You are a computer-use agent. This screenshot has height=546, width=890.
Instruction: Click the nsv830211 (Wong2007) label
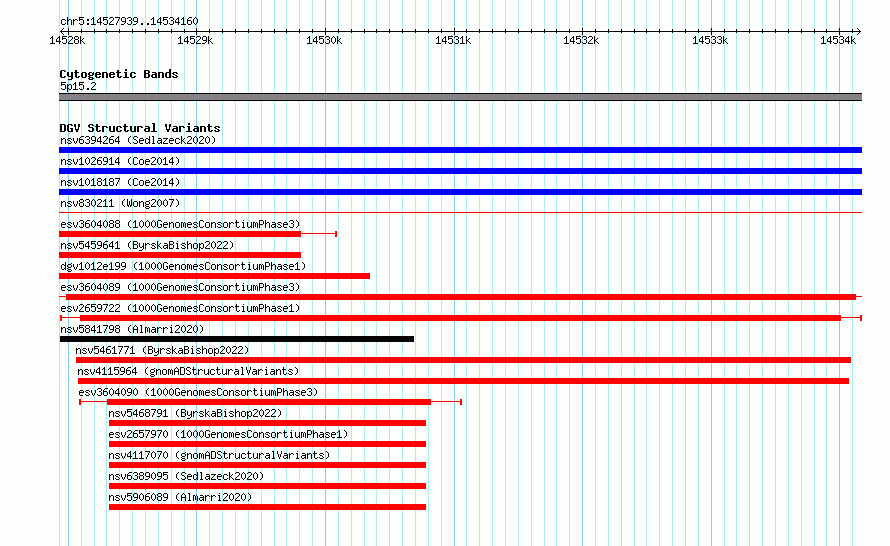tap(120, 203)
